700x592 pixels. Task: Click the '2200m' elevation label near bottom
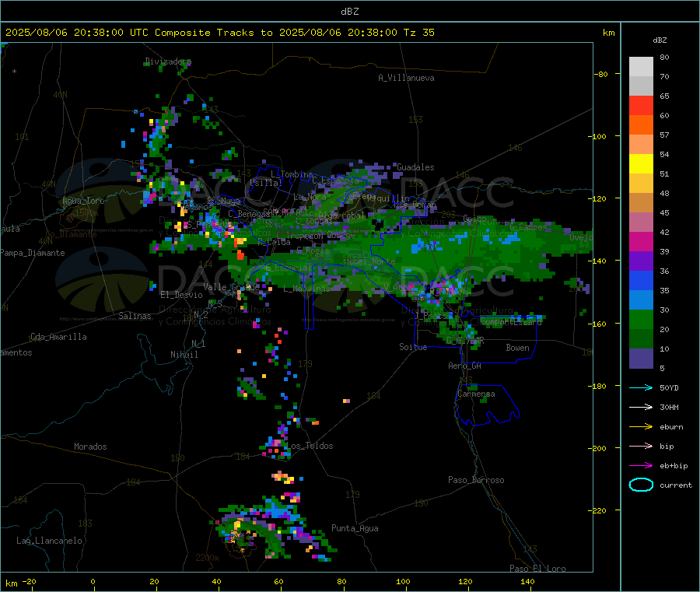[207, 558]
